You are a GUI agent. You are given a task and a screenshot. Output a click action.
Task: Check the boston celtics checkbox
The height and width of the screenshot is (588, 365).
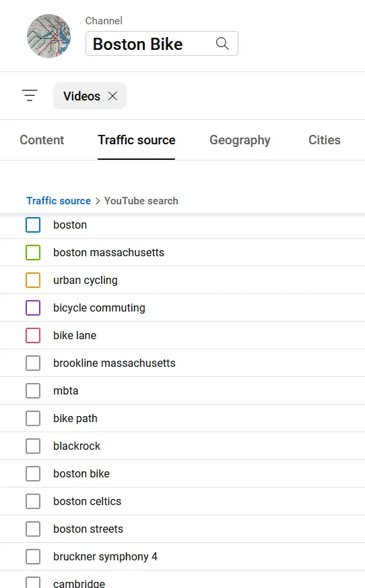click(33, 502)
